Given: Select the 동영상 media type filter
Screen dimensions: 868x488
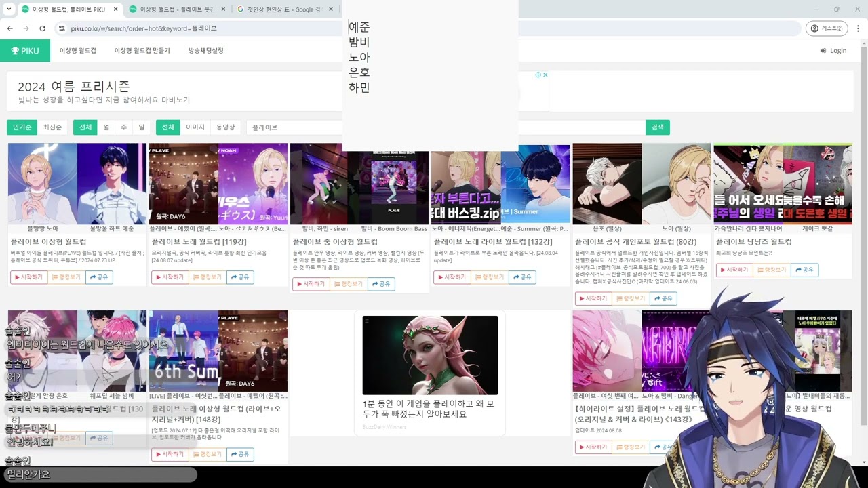Looking at the screenshot, I should coord(225,127).
